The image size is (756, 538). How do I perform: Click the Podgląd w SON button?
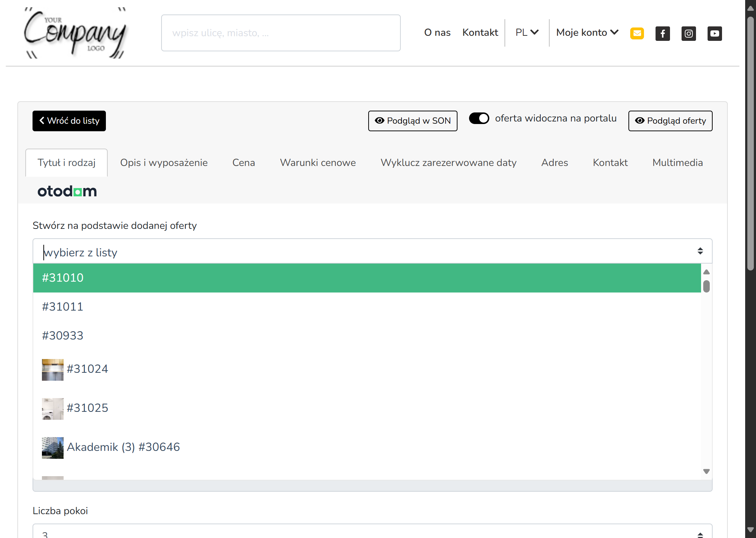coord(413,121)
